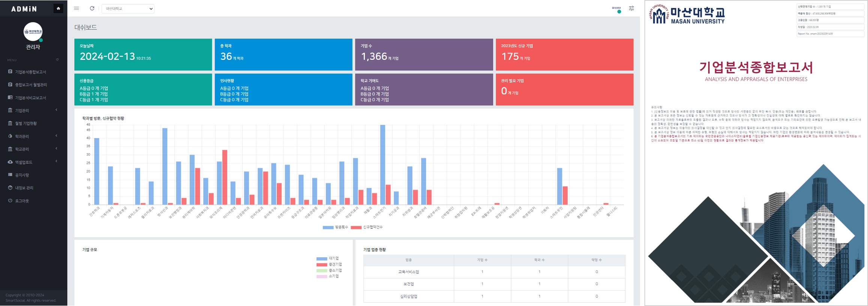This screenshot has width=868, height=306.
Task: Expand the 학과관리 submenu chevron
Action: tap(57, 136)
